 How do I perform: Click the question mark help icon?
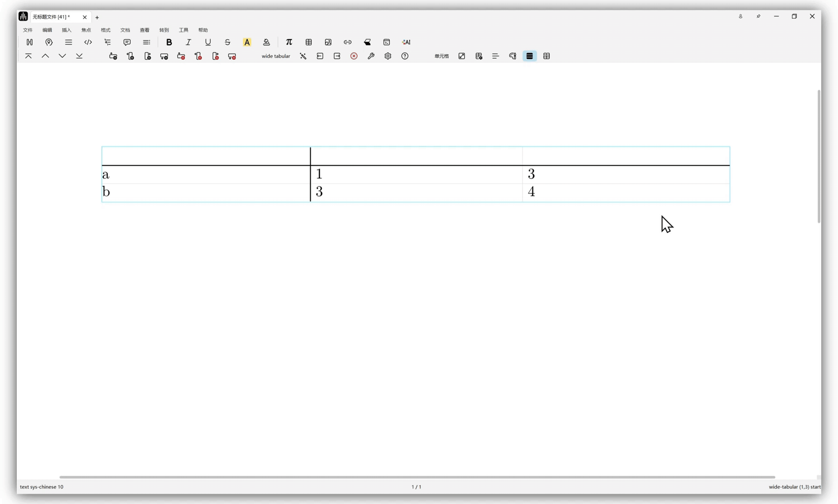405,56
